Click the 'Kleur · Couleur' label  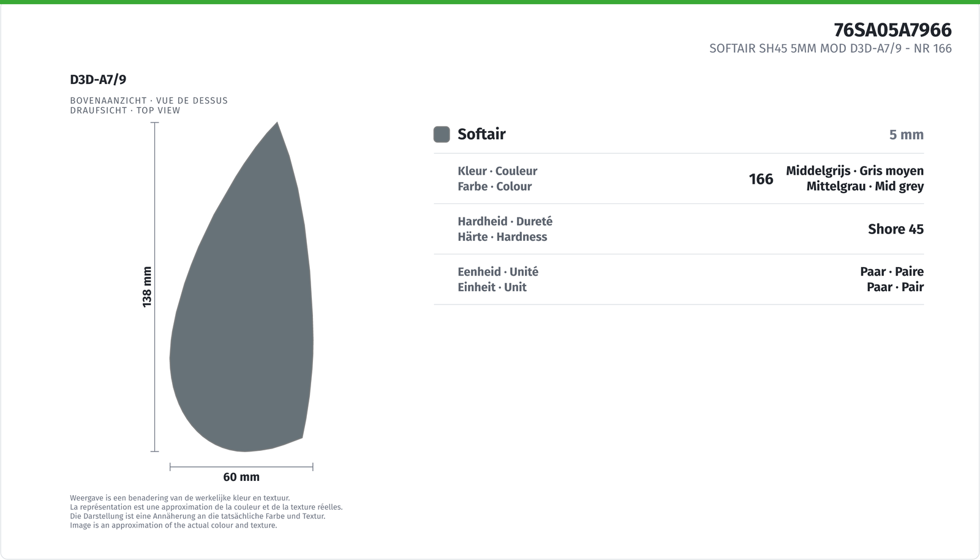click(497, 171)
